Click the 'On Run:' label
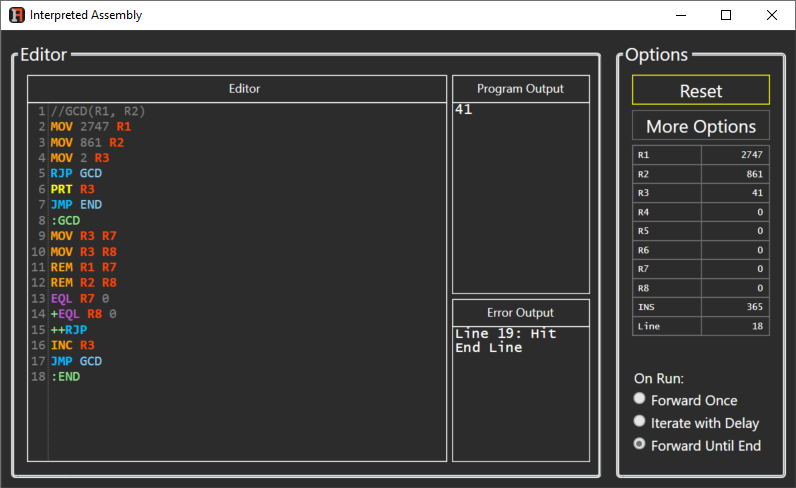 [658, 379]
